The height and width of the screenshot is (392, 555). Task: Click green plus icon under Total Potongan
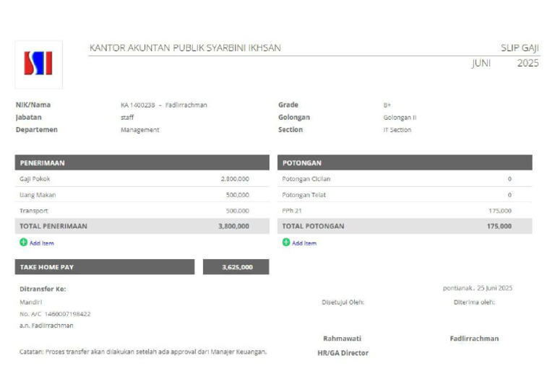point(286,243)
